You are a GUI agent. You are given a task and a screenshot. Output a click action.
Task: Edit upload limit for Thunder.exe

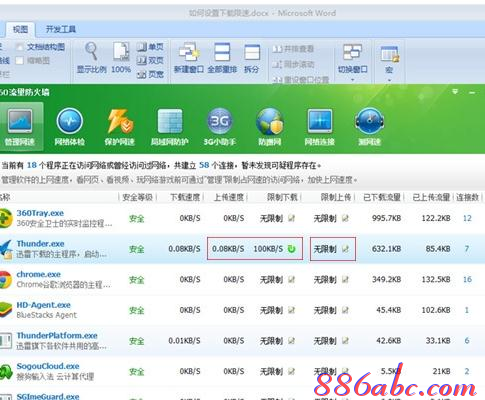(345, 249)
